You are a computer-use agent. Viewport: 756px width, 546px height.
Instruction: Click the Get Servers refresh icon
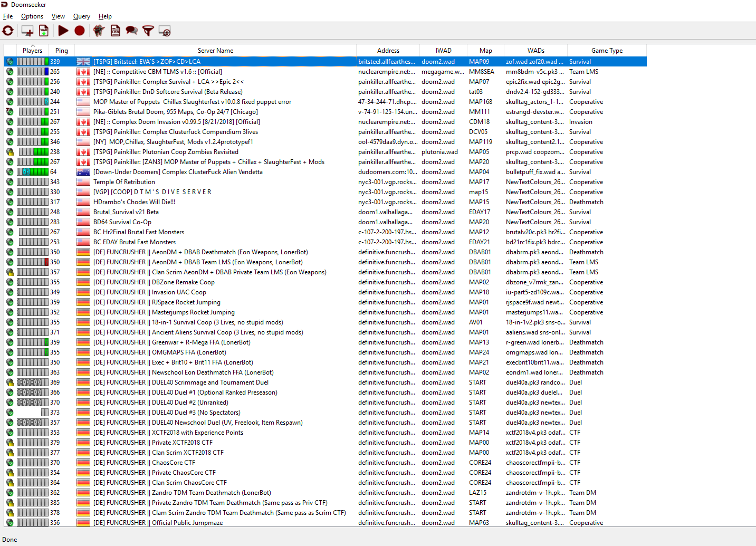[8, 31]
